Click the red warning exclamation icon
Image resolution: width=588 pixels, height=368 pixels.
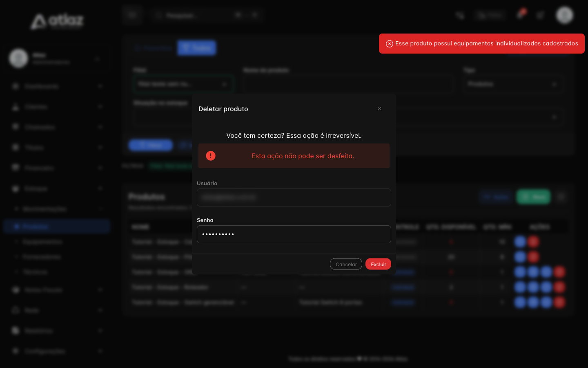[211, 156]
